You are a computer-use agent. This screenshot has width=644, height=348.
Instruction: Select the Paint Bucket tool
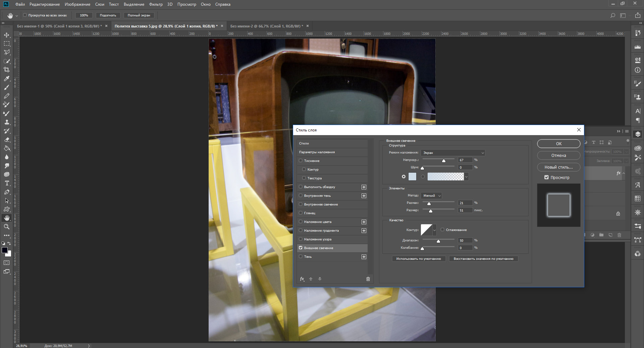[x=7, y=148]
